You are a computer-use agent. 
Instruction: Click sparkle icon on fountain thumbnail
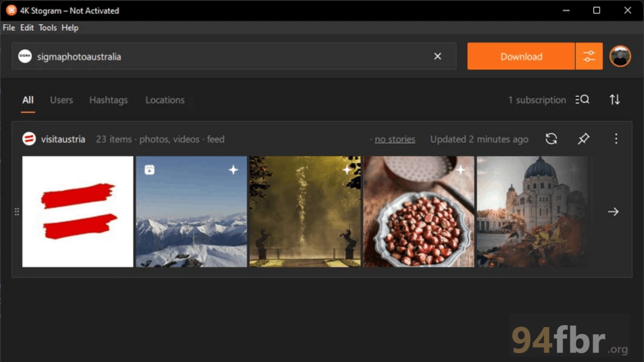[x=347, y=170]
